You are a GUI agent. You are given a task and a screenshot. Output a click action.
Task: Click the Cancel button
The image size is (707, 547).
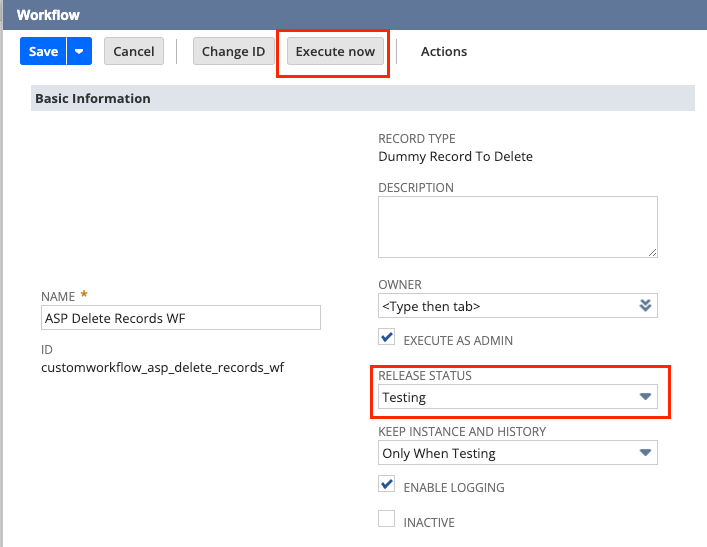[x=134, y=52]
